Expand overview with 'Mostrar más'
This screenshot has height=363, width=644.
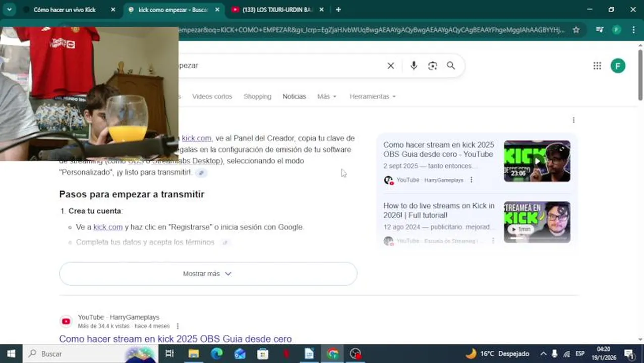point(208,274)
